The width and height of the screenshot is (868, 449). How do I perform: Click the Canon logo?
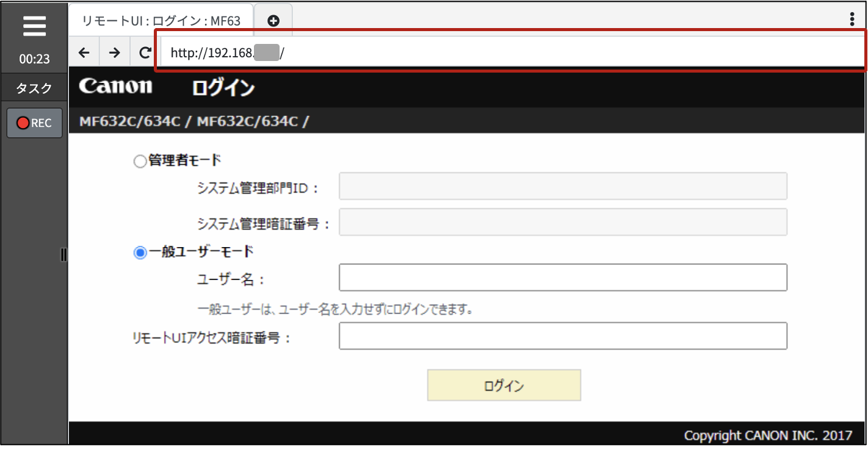(115, 86)
